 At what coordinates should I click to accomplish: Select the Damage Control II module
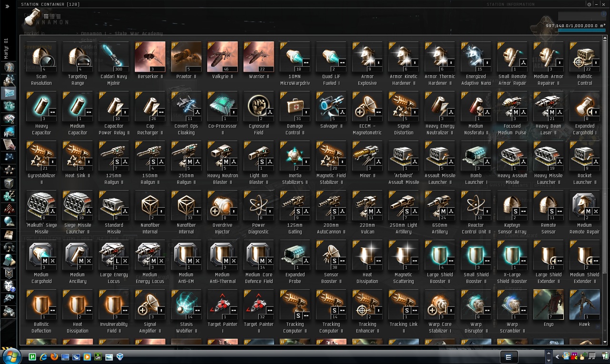click(295, 106)
